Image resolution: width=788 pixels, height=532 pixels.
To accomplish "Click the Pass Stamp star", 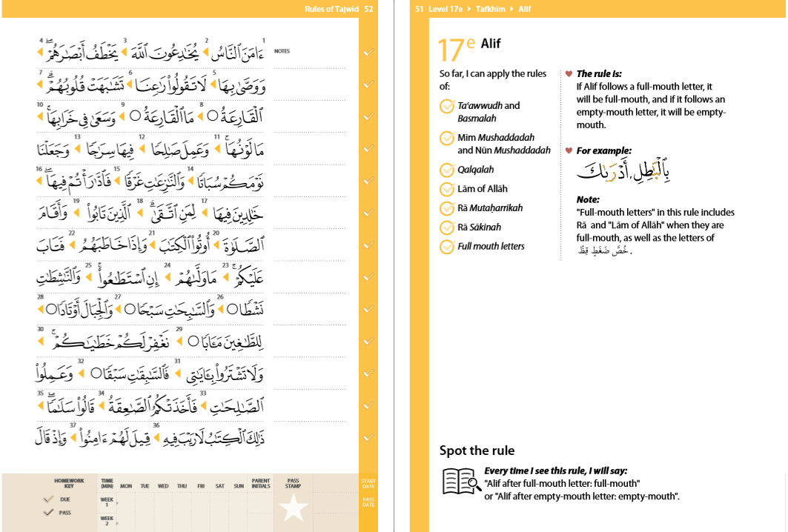I will (x=294, y=509).
